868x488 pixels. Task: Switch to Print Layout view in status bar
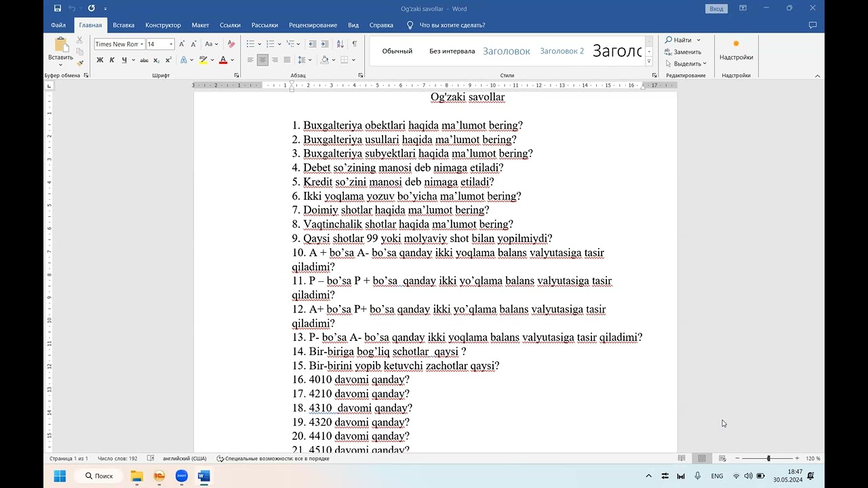coord(702,458)
